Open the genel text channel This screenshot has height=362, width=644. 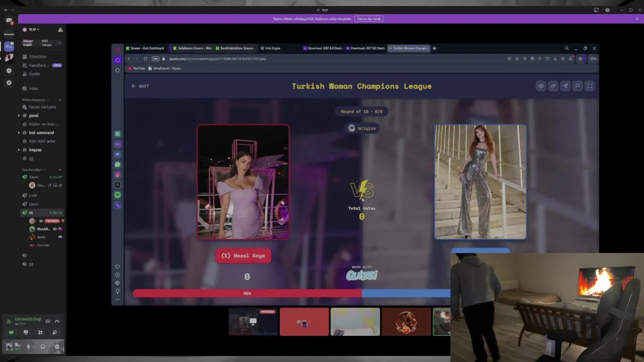(34, 116)
